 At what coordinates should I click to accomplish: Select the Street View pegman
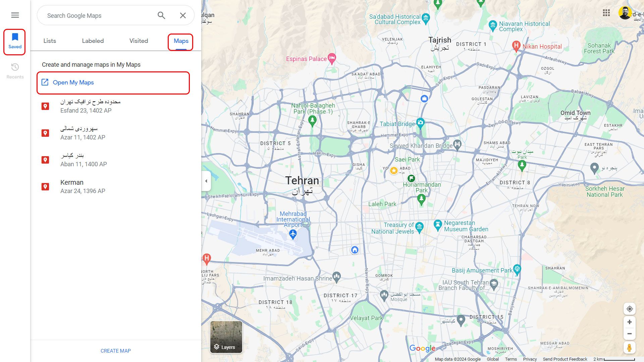click(x=630, y=348)
